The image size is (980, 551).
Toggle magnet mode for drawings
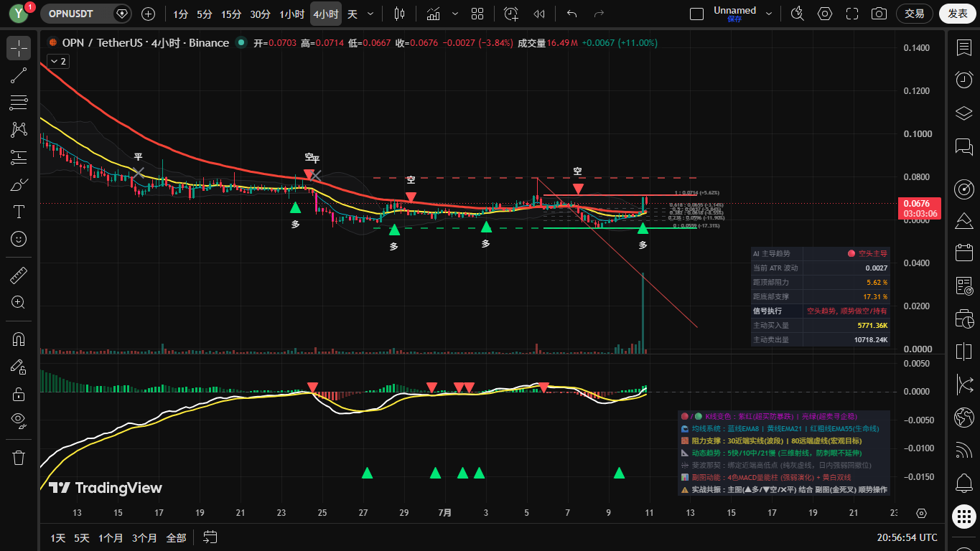tap(19, 339)
